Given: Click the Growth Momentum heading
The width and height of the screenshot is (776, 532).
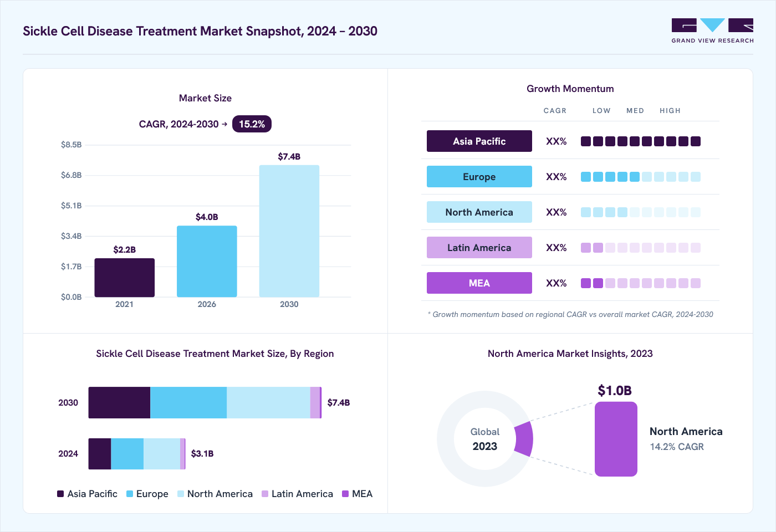Looking at the screenshot, I should (x=570, y=89).
